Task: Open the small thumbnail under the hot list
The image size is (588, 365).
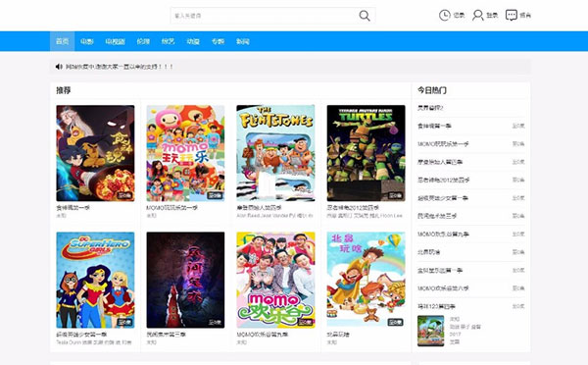Action: click(431, 331)
